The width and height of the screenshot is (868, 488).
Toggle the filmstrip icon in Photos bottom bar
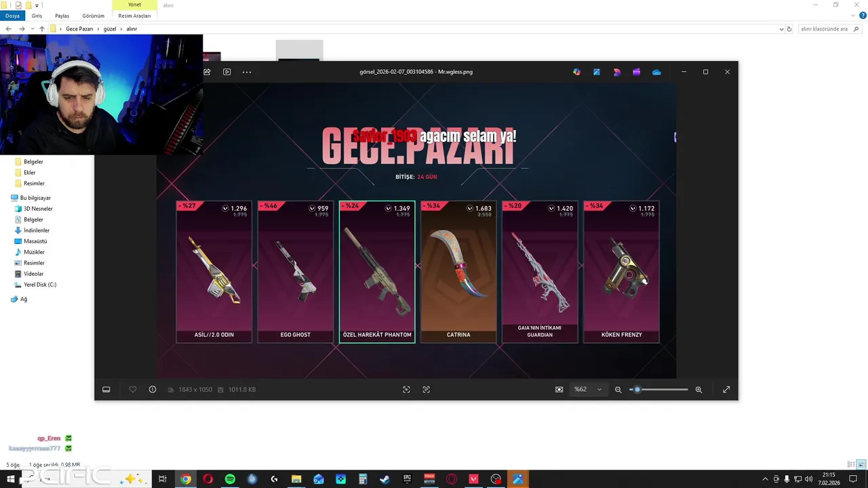click(106, 390)
